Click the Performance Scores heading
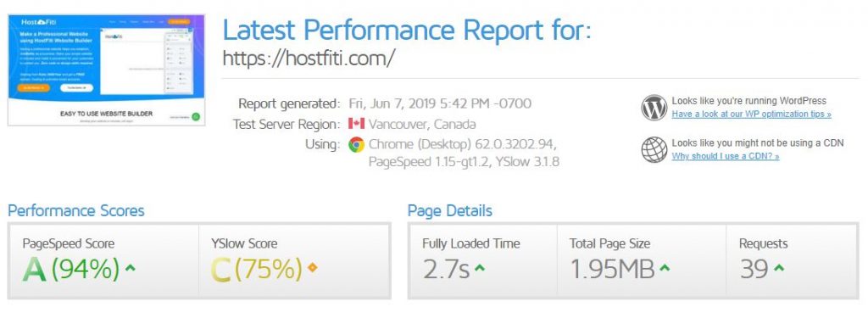 75,210
